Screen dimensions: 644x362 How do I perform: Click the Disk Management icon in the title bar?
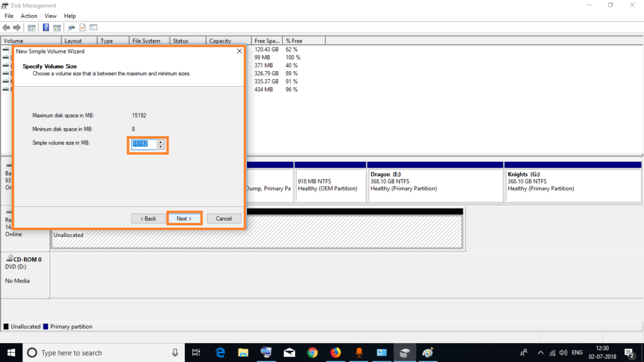(4, 5)
